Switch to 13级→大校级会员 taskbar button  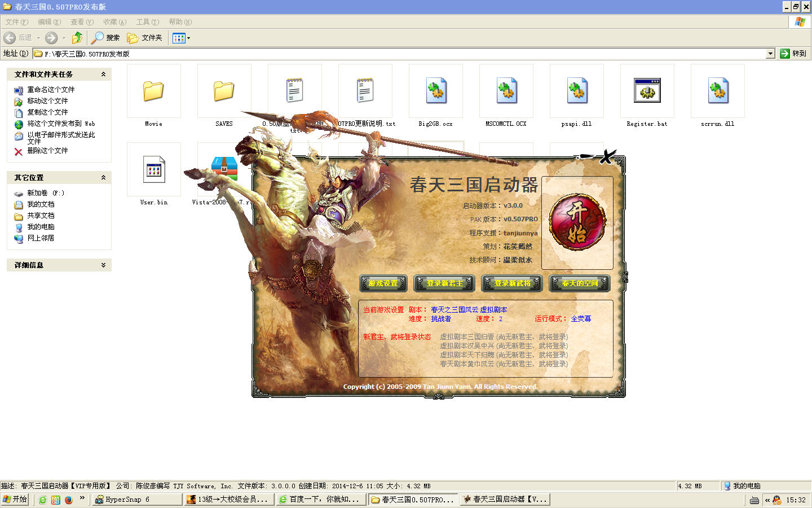tap(229, 500)
